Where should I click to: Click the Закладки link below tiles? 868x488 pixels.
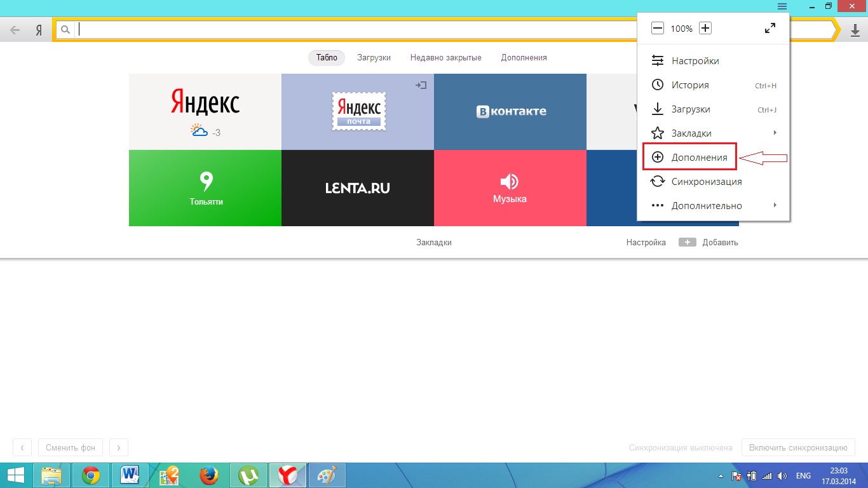click(x=434, y=243)
